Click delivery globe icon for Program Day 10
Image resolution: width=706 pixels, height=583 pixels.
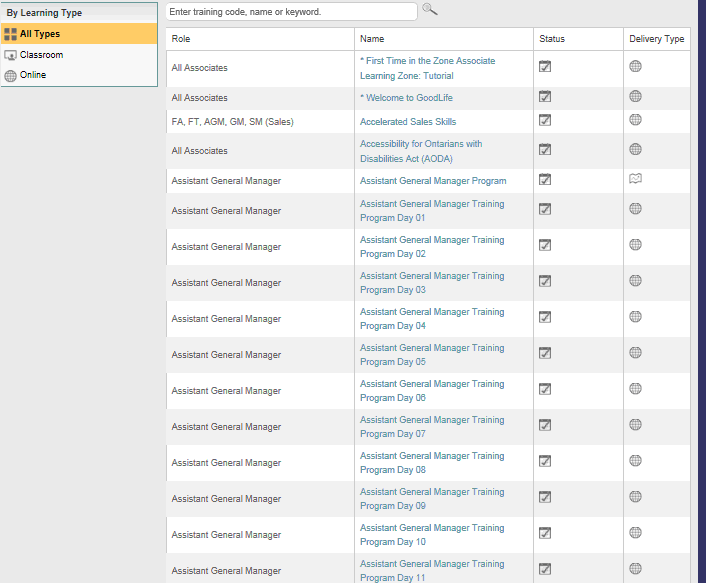635,533
